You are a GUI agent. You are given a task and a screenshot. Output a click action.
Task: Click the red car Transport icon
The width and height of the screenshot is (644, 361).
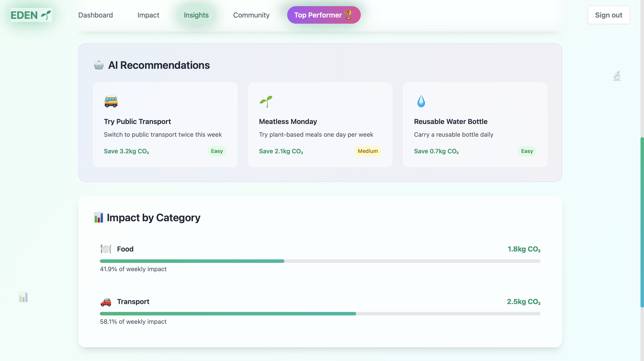click(x=106, y=302)
